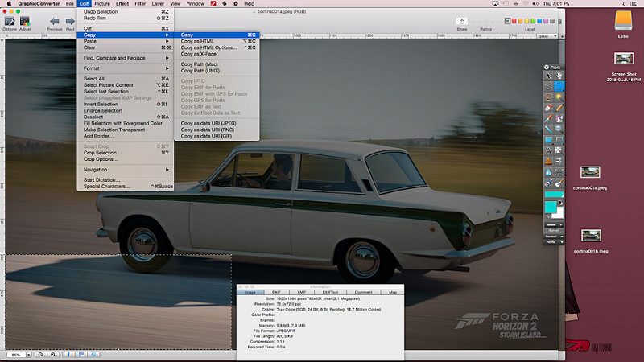Select the rubber stamp clone tool
644x362 pixels.
tap(548, 162)
